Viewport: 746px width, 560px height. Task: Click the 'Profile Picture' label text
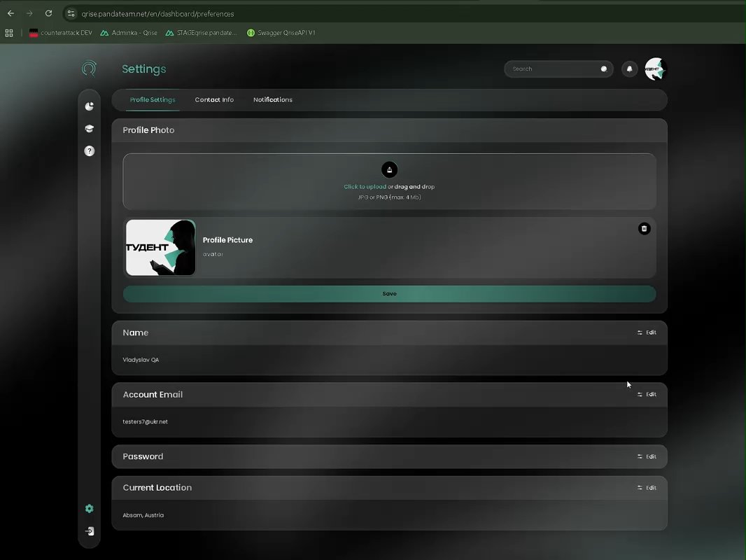click(x=227, y=240)
